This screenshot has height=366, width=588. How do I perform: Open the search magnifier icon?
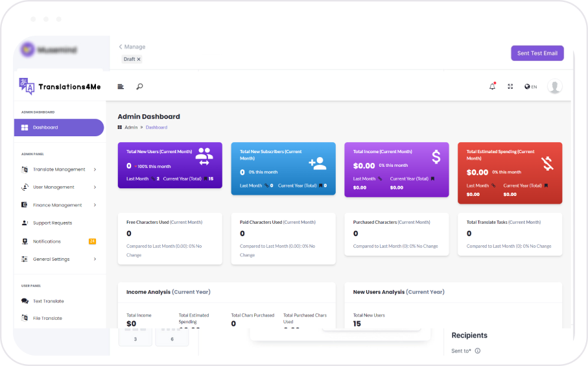pyautogui.click(x=139, y=86)
